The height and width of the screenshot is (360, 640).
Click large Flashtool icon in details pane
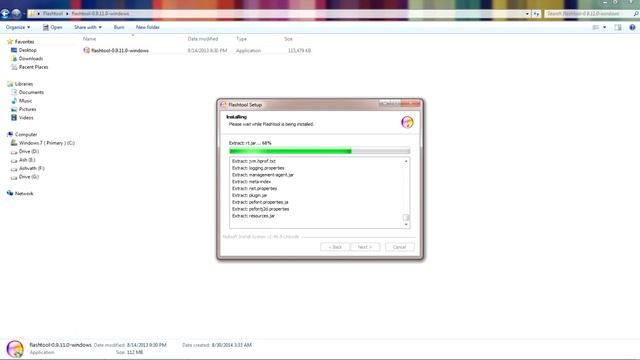tap(15, 349)
